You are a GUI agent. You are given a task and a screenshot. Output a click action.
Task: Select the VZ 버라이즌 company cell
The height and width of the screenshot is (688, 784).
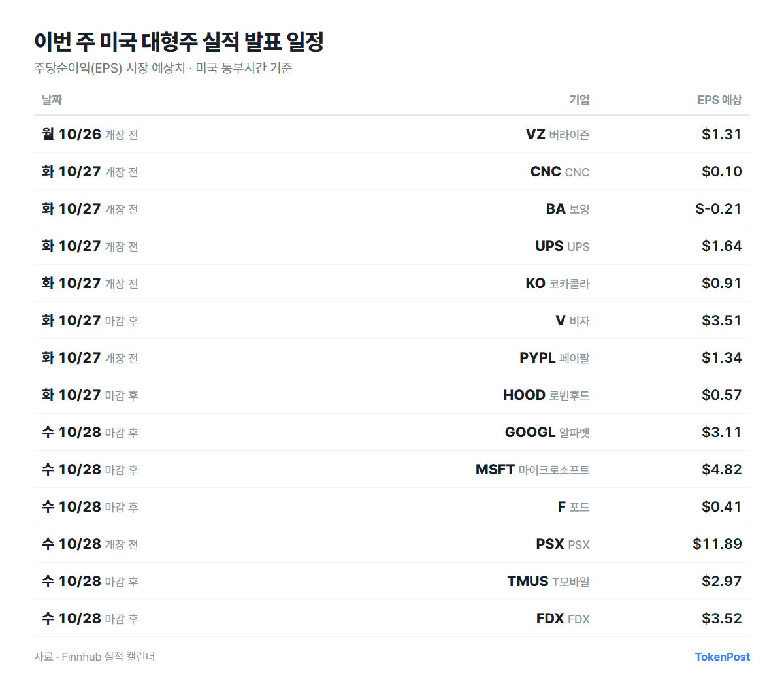557,134
